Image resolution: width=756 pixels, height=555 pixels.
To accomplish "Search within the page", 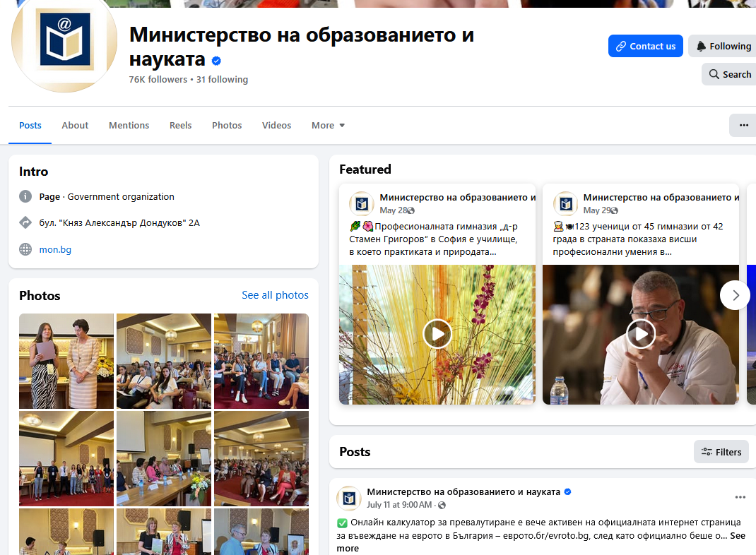I will click(x=729, y=74).
